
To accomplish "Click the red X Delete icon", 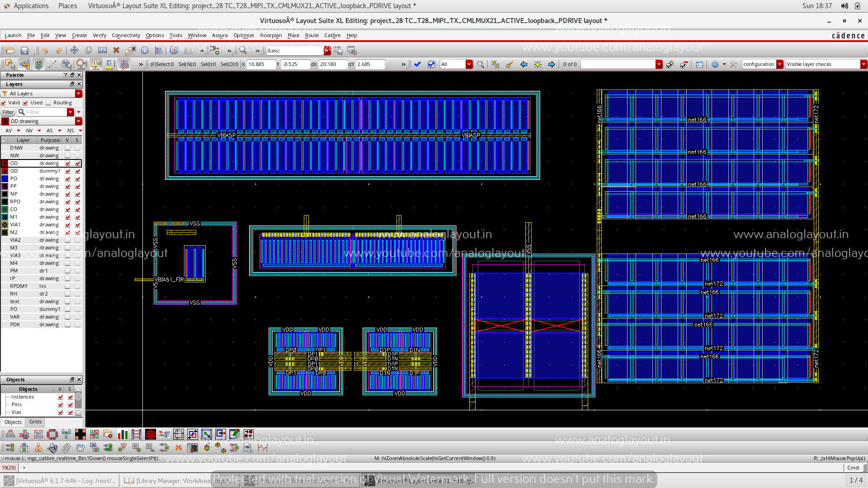I will 116,50.
